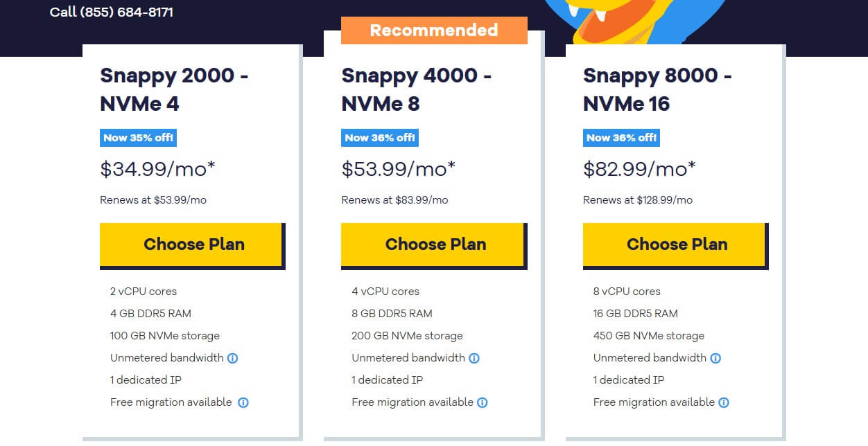Open the free migration info icon for Snappy 2000

[x=243, y=402]
